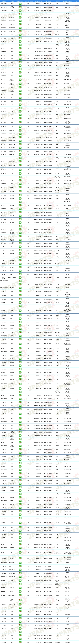Image resolution: width=79 pixels, height=644 pixels.
Task: Click the Moc silnika column header
Action: tap(48, 1)
